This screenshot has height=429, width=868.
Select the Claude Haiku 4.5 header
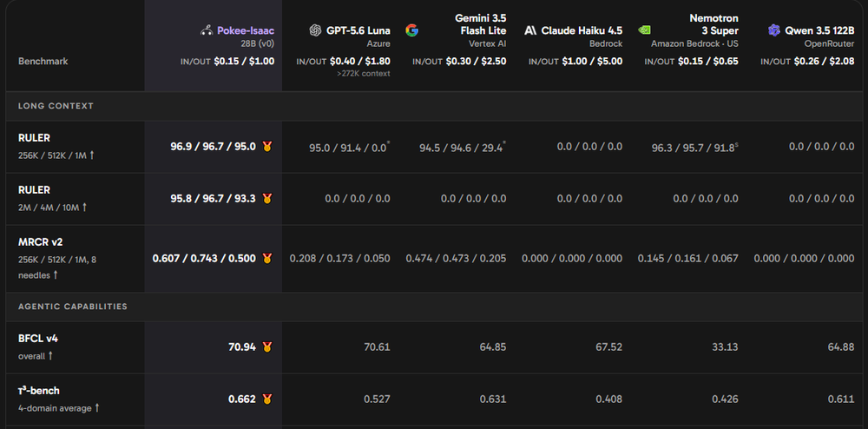point(582,30)
